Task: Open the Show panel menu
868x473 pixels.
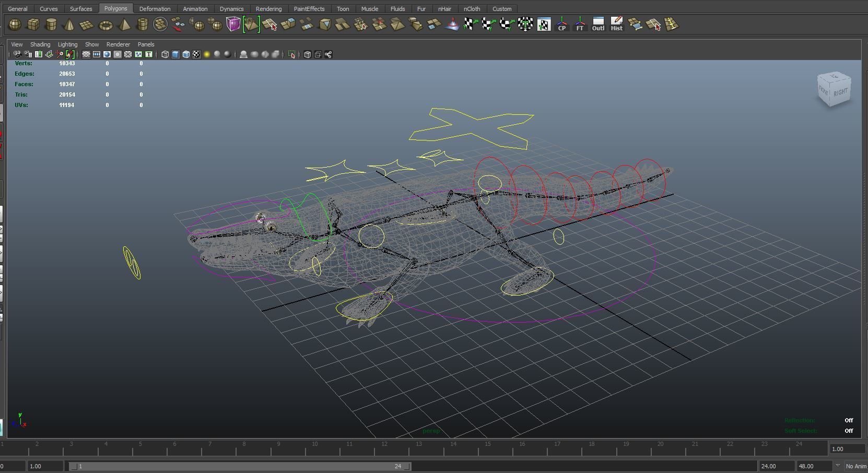Action: tap(92, 44)
